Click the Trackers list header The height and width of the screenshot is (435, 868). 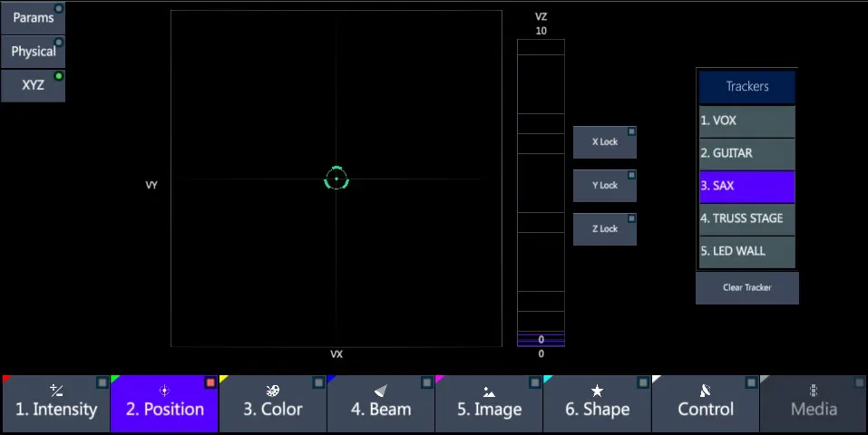coord(746,87)
